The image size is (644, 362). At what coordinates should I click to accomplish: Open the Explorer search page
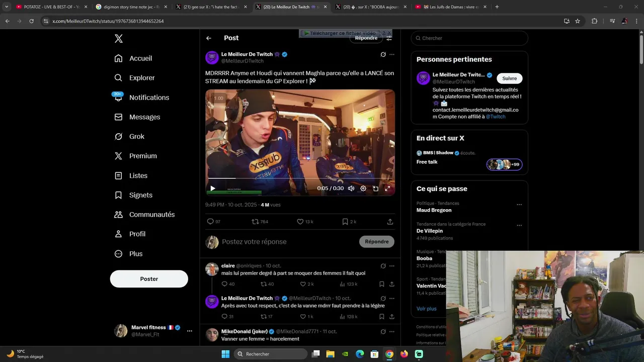(x=134, y=78)
